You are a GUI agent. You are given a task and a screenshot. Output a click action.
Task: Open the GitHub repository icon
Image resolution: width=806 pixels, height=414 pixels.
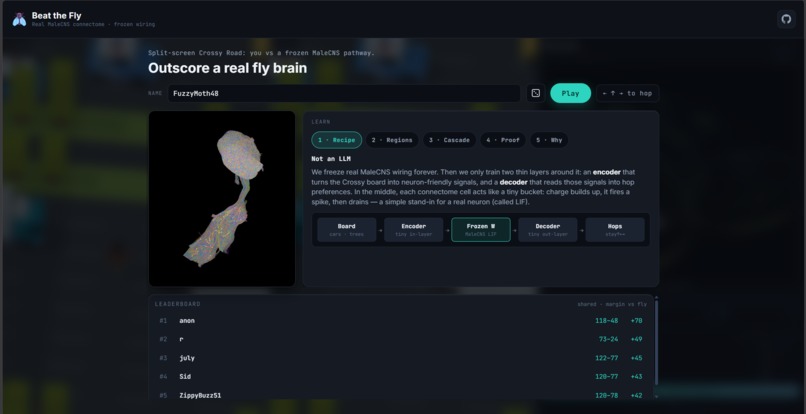click(x=786, y=19)
